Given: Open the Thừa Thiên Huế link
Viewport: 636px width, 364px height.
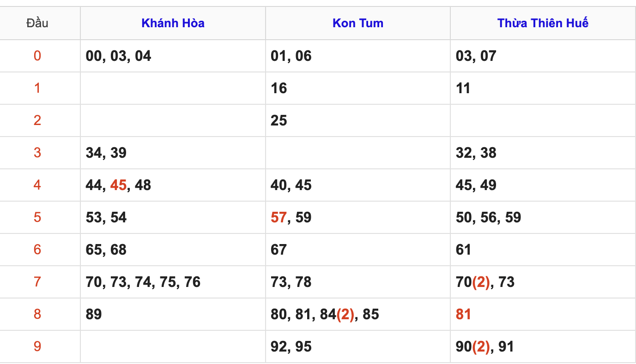Looking at the screenshot, I should point(543,23).
